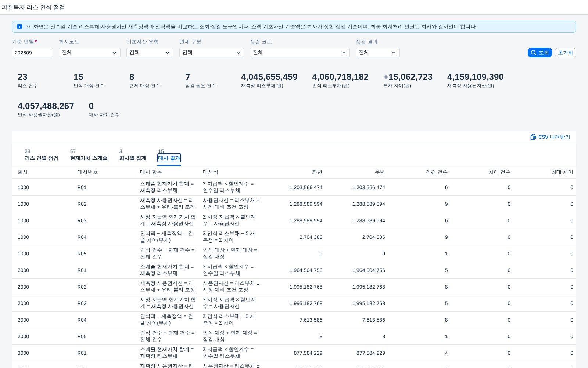Image resolution: width=588 pixels, height=368 pixels.
Task: Click the 점검 건수 column header
Action: click(437, 172)
